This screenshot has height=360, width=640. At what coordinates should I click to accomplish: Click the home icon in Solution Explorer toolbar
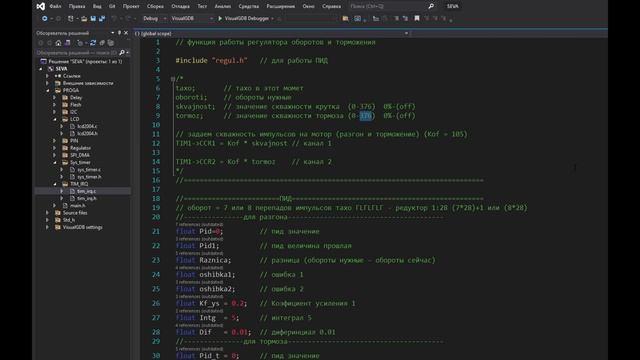coord(58,43)
